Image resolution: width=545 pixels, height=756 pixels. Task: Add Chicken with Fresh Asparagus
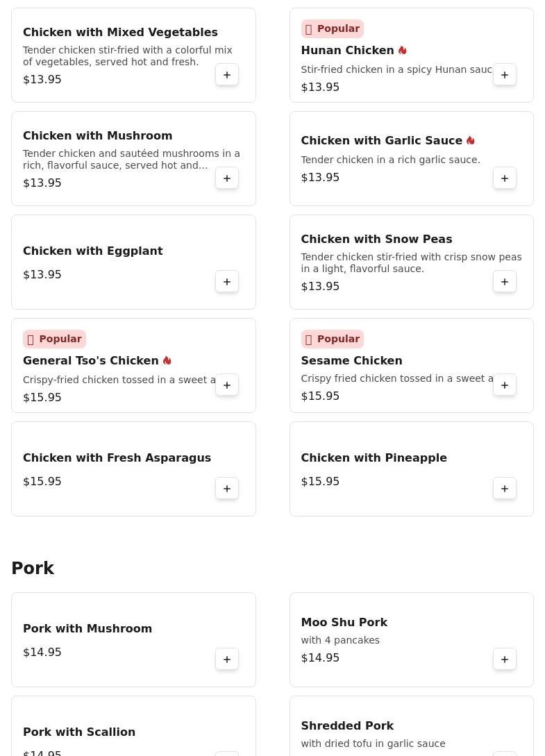pyautogui.click(x=227, y=489)
